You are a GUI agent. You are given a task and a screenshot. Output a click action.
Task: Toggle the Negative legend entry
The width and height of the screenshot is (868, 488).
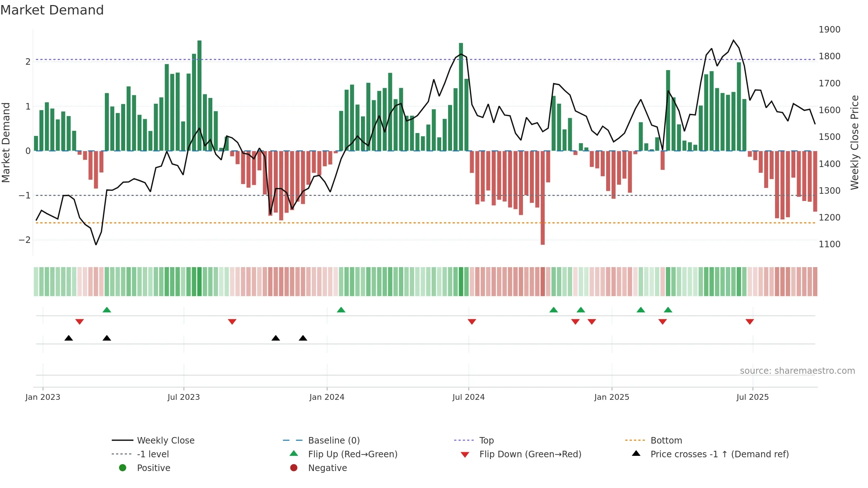coord(319,468)
